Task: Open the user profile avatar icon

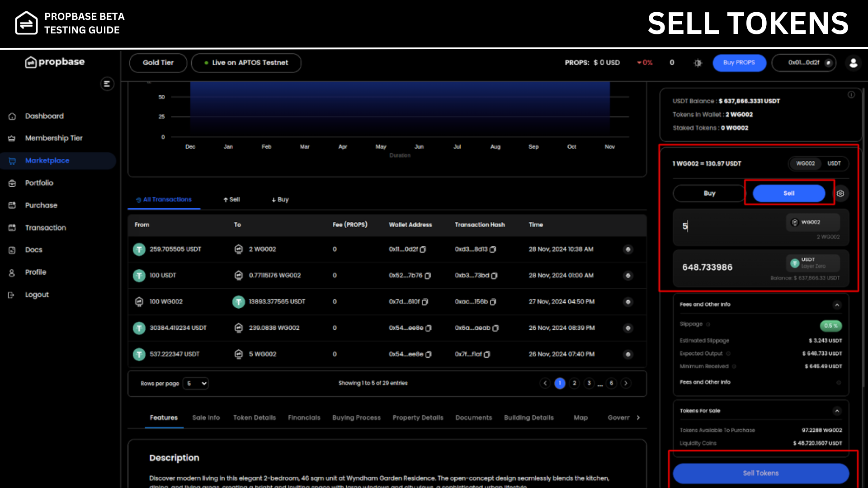Action: pyautogui.click(x=853, y=63)
